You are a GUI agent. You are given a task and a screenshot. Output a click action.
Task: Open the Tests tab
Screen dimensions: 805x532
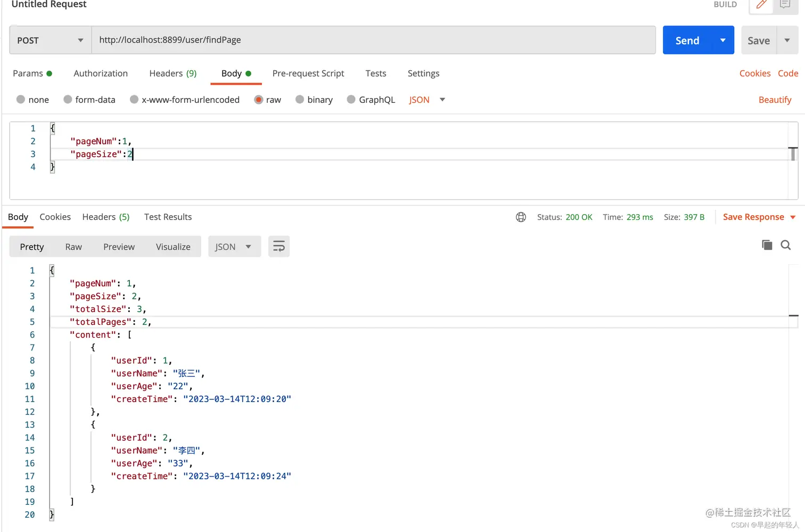(x=376, y=73)
